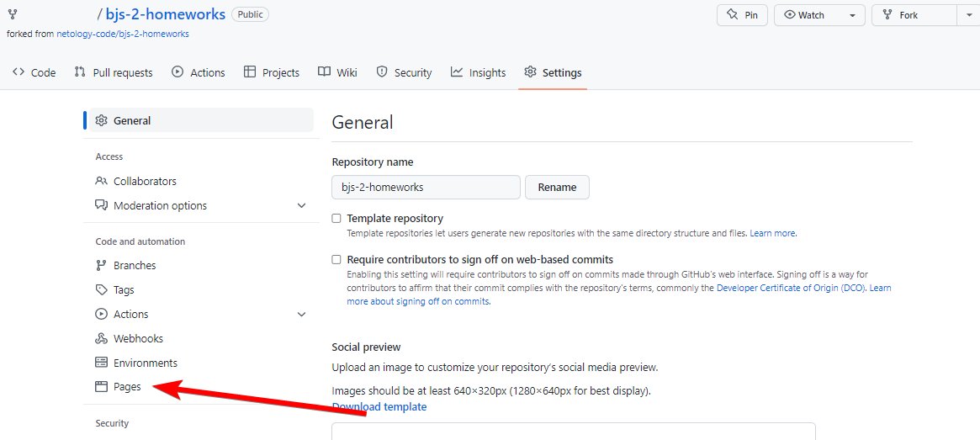The width and height of the screenshot is (980, 440).
Task: Open the Fork dropdown arrow
Action: tap(967, 15)
